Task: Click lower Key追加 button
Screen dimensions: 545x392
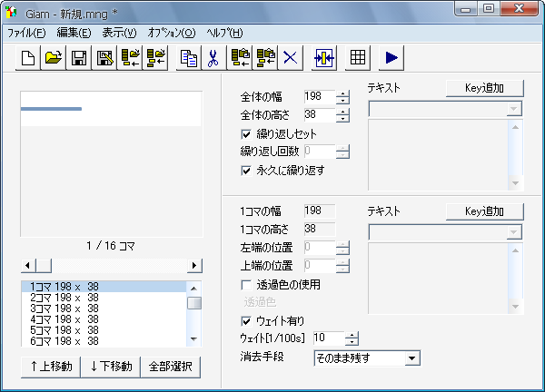Action: pos(484,211)
